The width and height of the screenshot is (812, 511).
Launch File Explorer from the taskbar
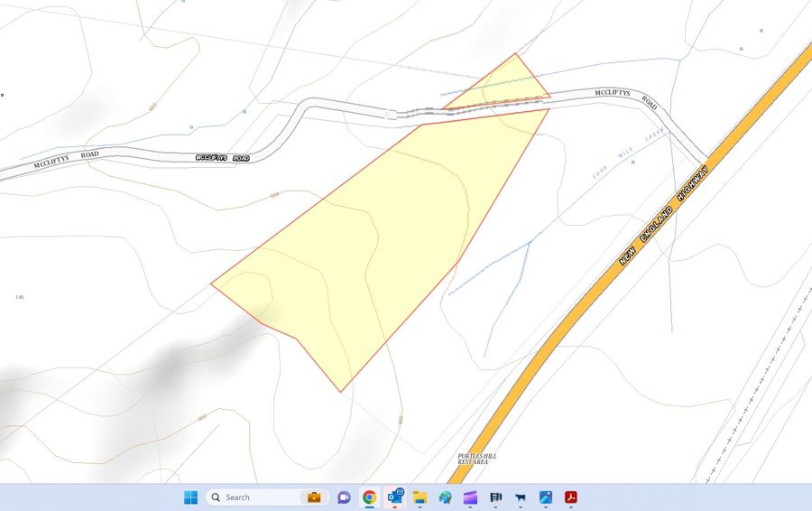tap(420, 497)
